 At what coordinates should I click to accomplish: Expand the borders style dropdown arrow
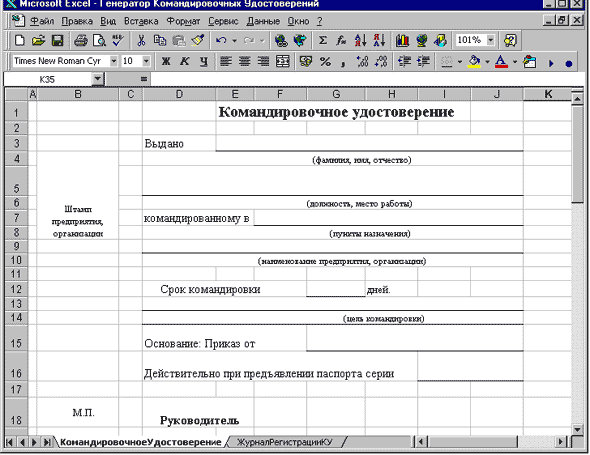(x=459, y=62)
